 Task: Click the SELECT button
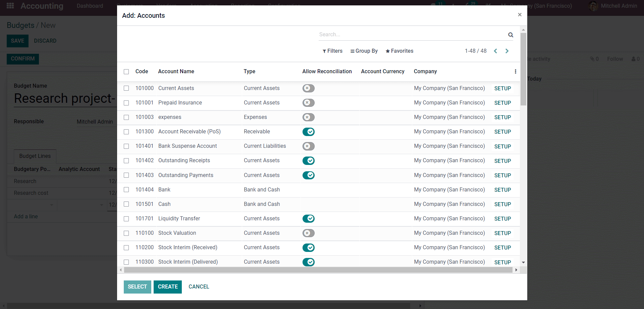tap(137, 287)
